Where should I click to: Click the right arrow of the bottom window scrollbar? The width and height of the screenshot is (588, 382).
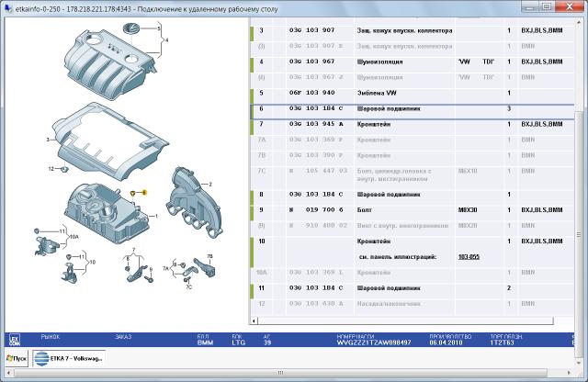point(570,373)
